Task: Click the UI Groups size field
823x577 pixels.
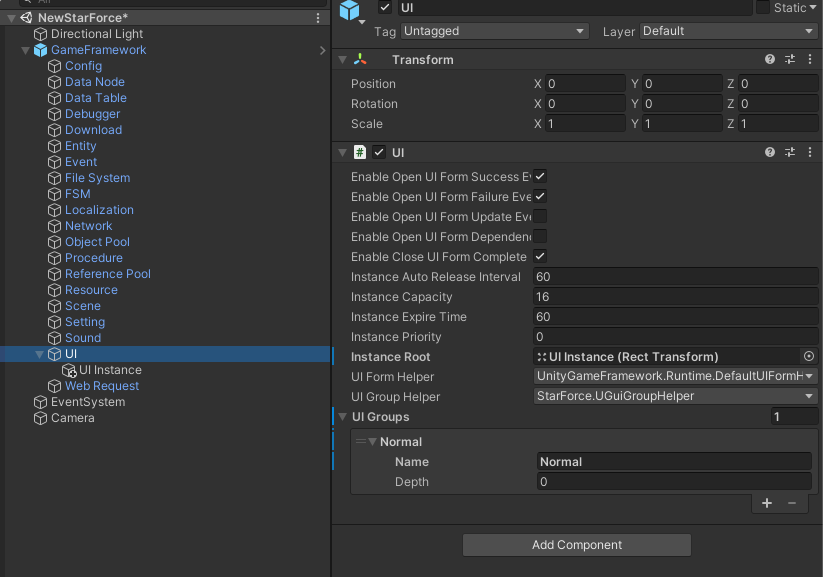Action: 794,417
